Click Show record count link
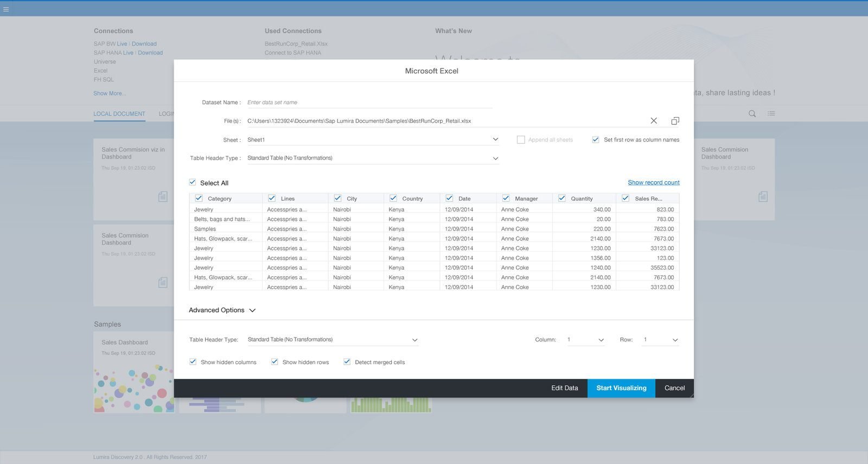 click(x=654, y=182)
